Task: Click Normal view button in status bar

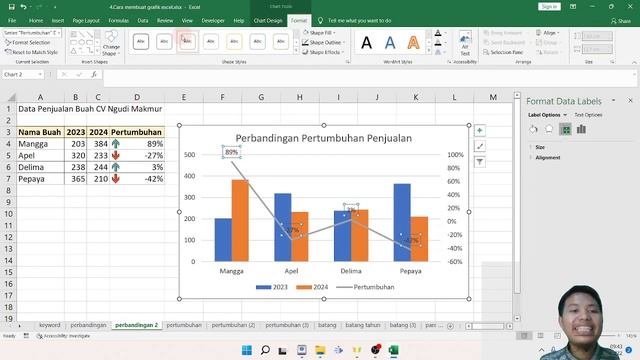Action: point(524,336)
